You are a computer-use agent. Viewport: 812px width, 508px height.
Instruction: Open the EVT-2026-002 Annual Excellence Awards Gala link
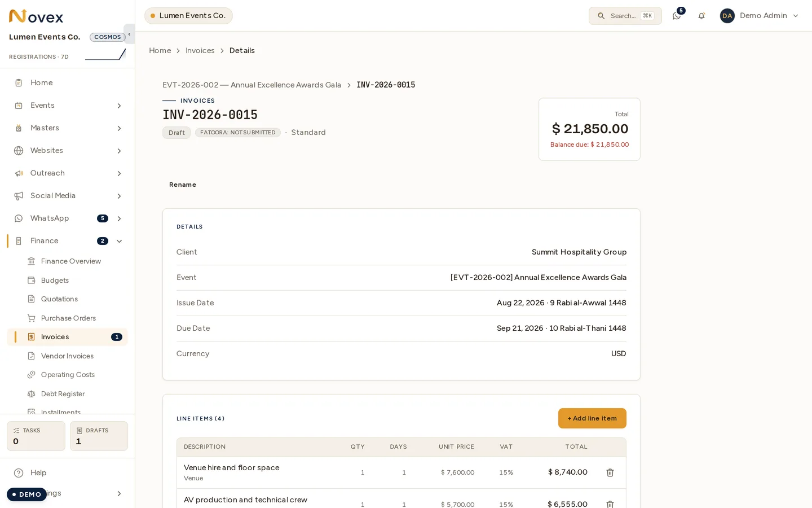pyautogui.click(x=251, y=85)
